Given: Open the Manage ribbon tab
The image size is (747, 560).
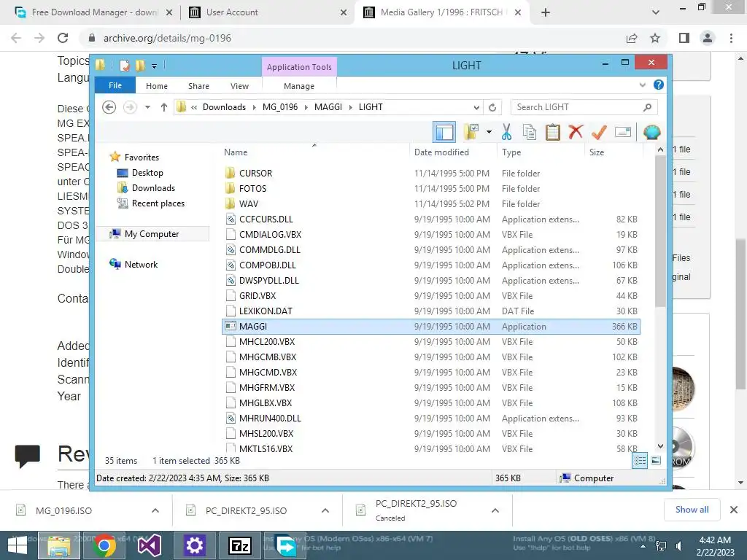Looking at the screenshot, I should [x=298, y=86].
